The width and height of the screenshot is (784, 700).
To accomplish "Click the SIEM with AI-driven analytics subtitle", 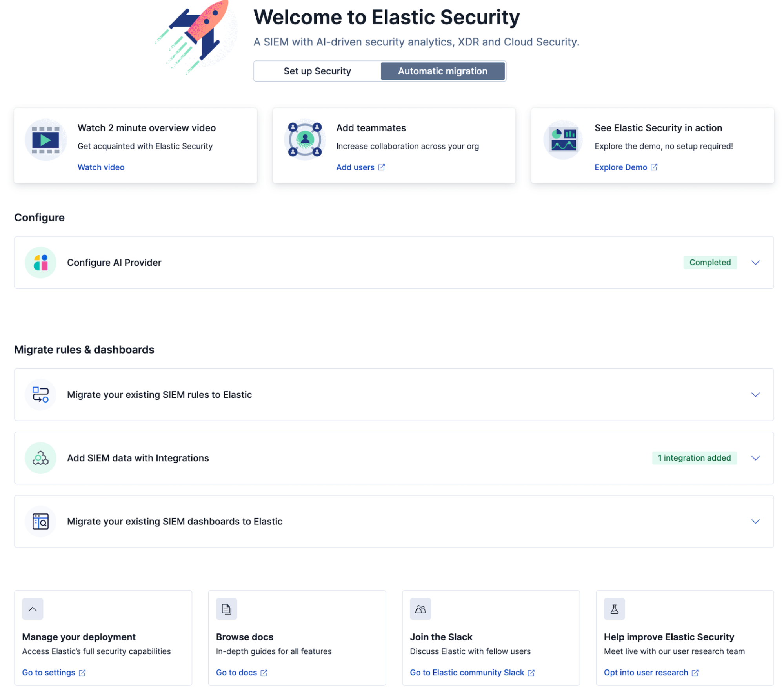I will pos(417,42).
